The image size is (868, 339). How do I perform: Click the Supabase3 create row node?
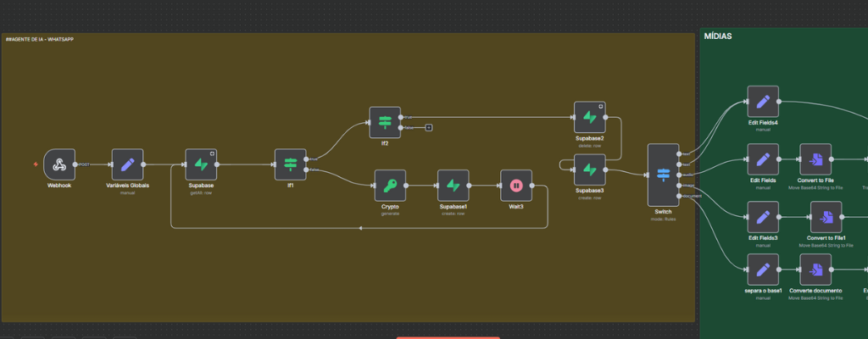pyautogui.click(x=590, y=170)
